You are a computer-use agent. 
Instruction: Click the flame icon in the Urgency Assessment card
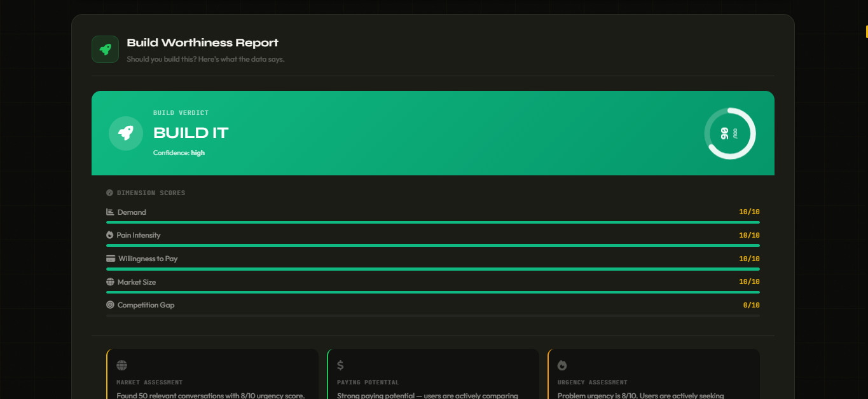click(562, 365)
